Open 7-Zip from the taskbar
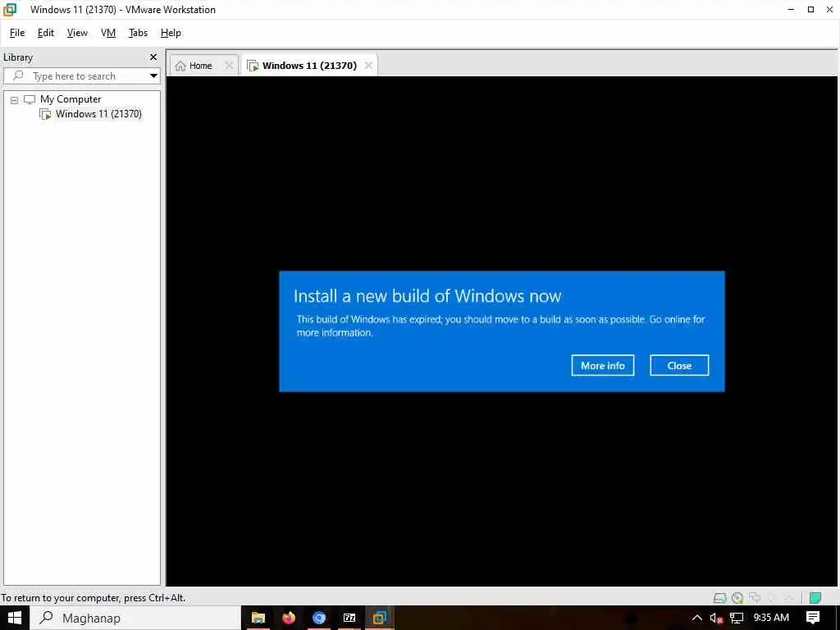 pyautogui.click(x=349, y=619)
